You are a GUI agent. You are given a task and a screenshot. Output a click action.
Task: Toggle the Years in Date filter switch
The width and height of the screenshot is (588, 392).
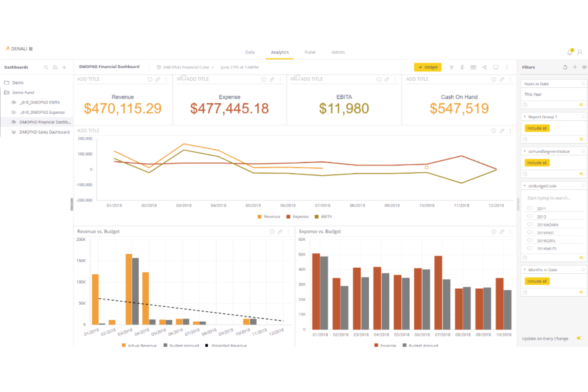tap(582, 104)
